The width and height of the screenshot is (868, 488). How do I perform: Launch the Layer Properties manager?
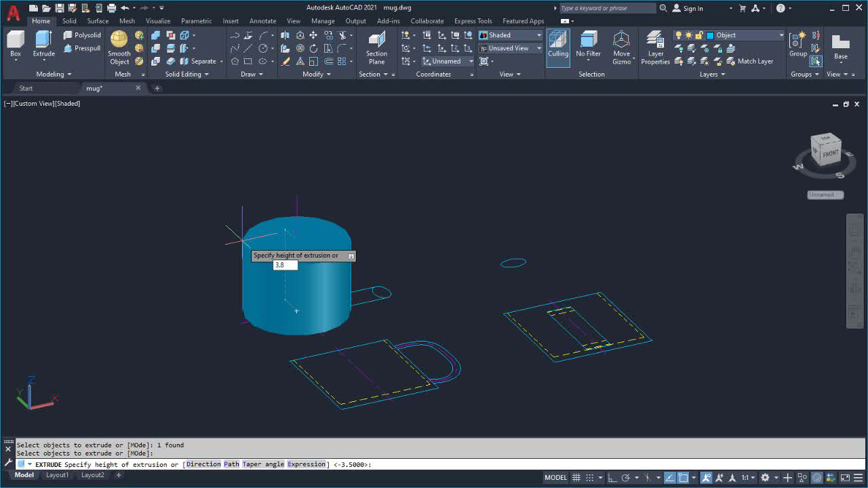click(655, 47)
